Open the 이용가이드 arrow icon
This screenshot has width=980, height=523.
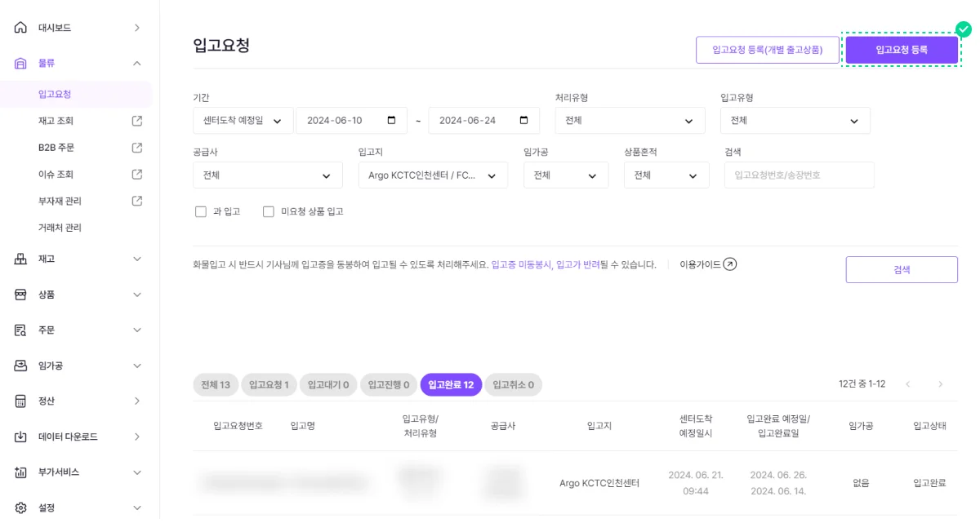coord(730,264)
